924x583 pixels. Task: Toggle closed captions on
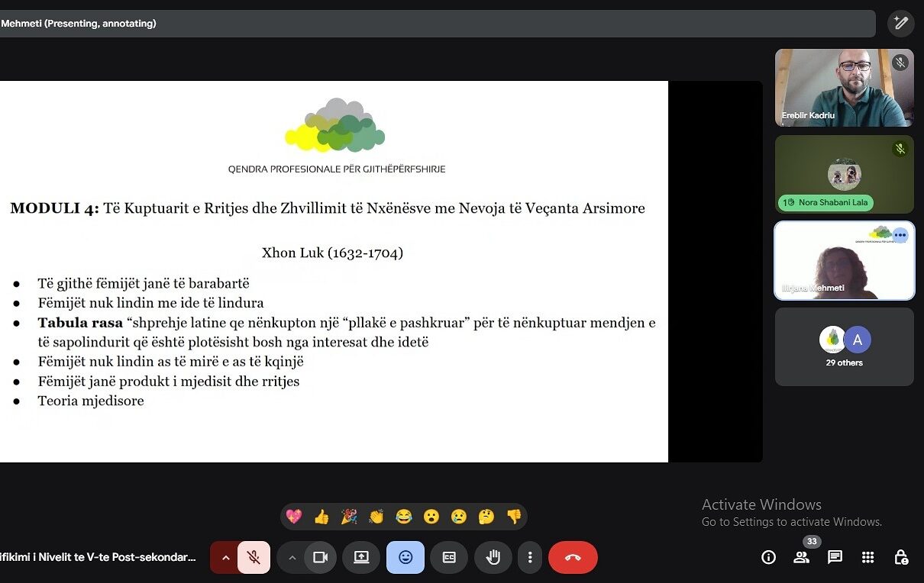449,557
